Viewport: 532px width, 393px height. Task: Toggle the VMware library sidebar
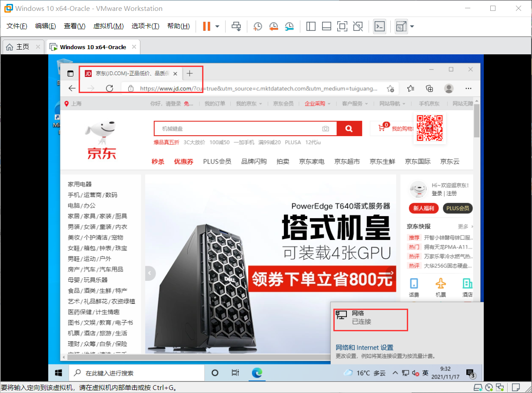click(x=311, y=27)
